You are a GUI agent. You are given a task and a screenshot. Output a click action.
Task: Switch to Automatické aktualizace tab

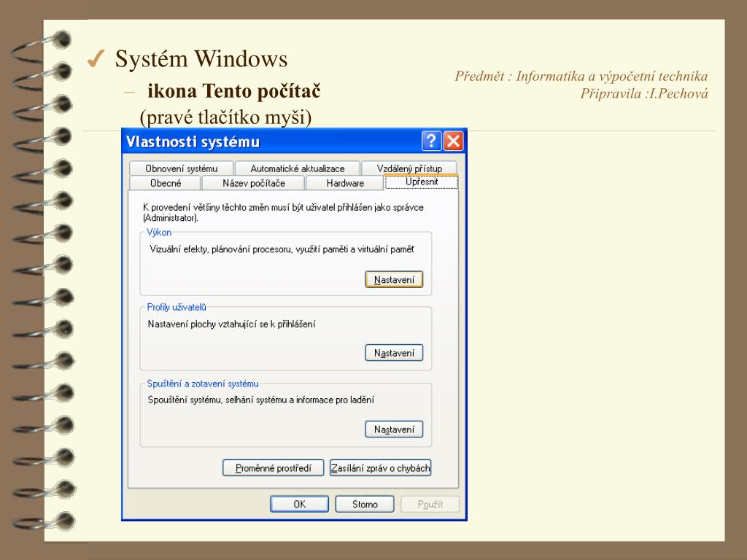tap(298, 168)
